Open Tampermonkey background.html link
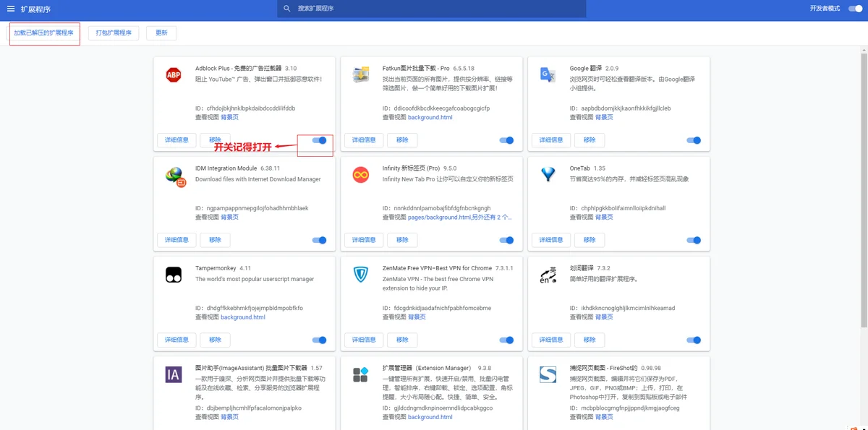 pos(243,317)
